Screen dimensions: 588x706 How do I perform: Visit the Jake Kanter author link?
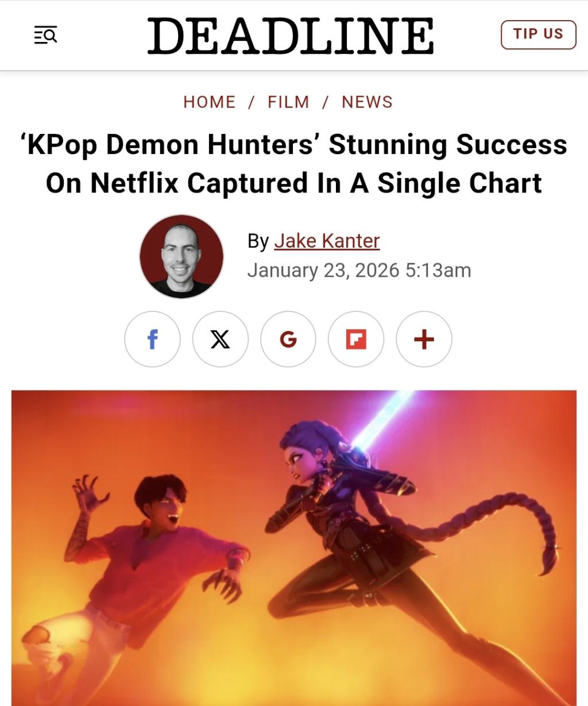point(327,241)
